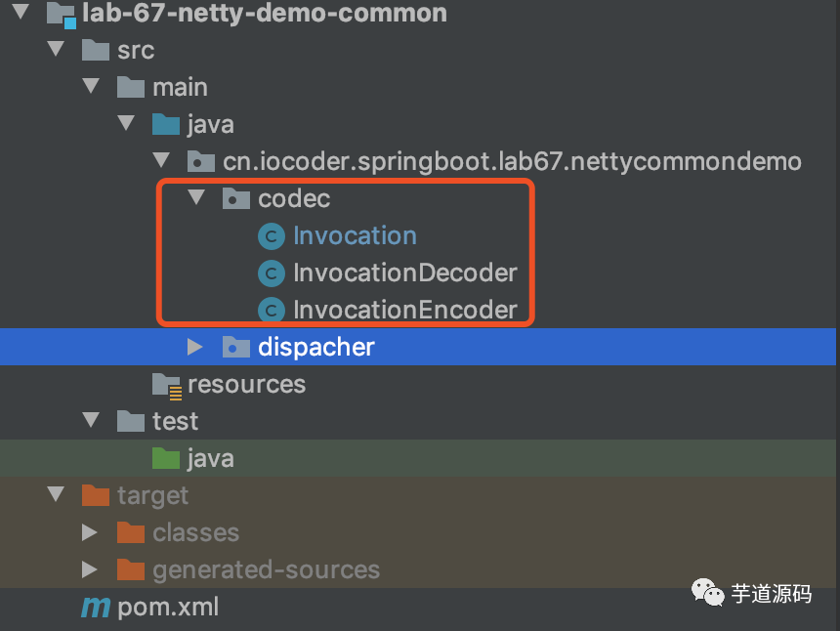Collapse the target folder arrow

click(56, 494)
